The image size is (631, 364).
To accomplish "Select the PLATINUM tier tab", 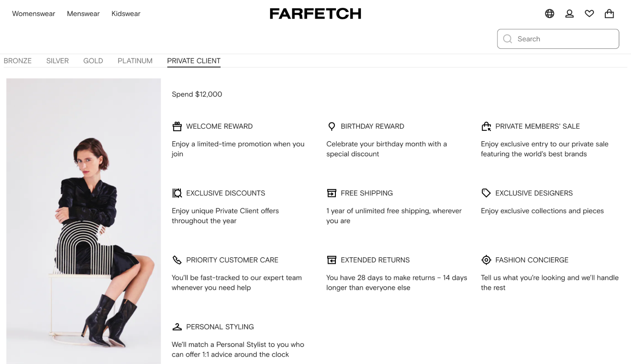I will [135, 61].
